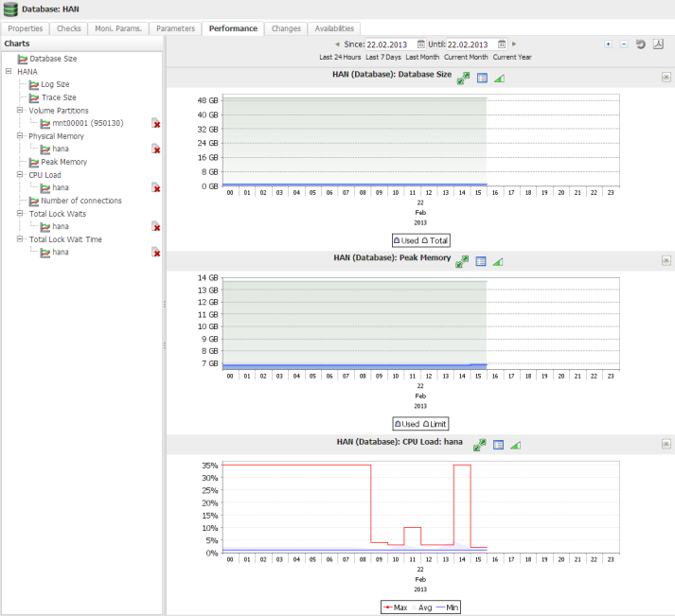Show the Current Year range
This screenshot has height=616, width=675.
(x=512, y=57)
